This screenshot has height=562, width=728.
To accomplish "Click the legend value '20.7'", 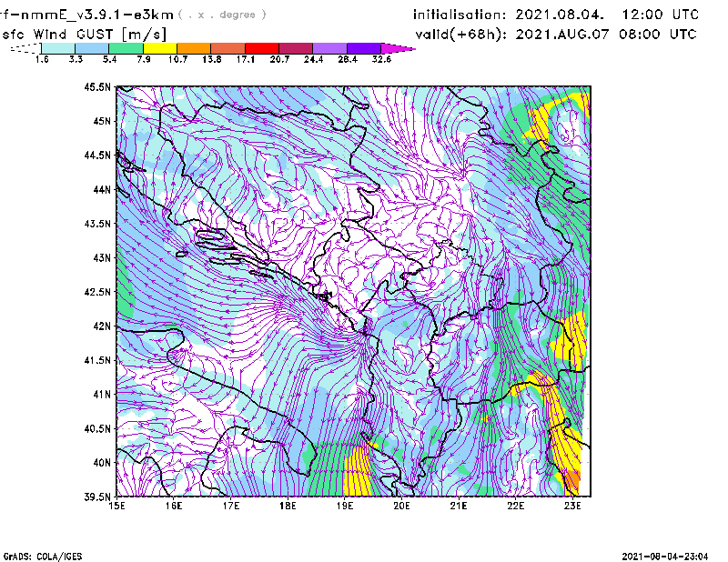I will click(279, 59).
